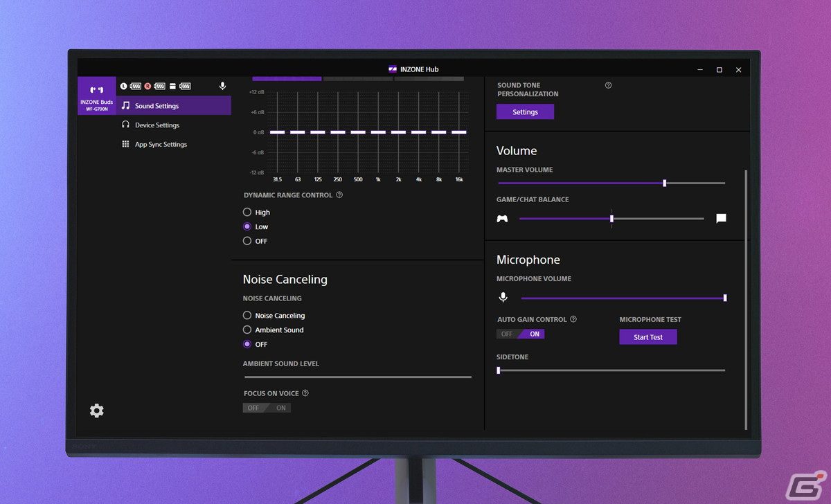Screen dimensions: 831x504
Task: Click the +12 dB equalizer scale label
Action: click(x=257, y=92)
